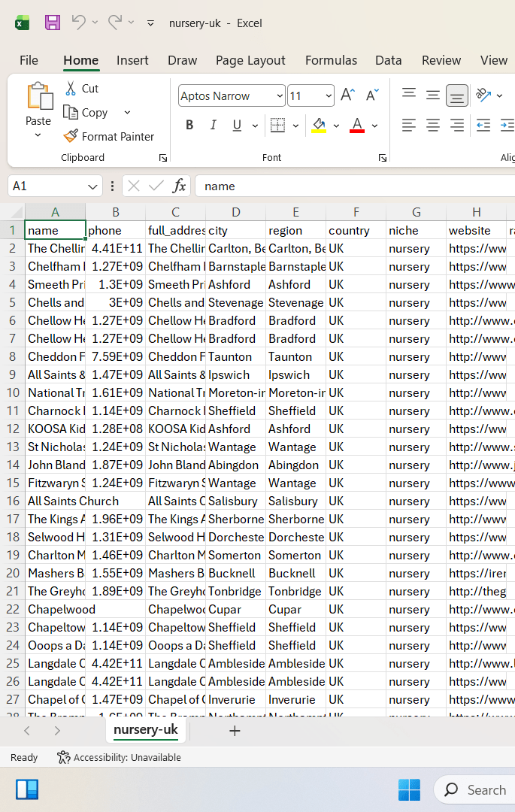The image size is (515, 812).
Task: Click the Paste clipboard icon
Action: (x=39, y=96)
